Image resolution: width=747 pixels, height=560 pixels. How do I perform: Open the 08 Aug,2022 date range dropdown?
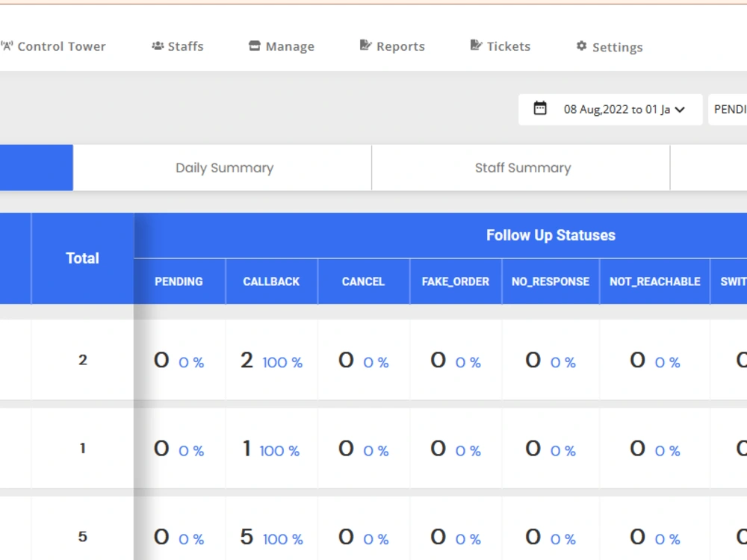point(610,110)
